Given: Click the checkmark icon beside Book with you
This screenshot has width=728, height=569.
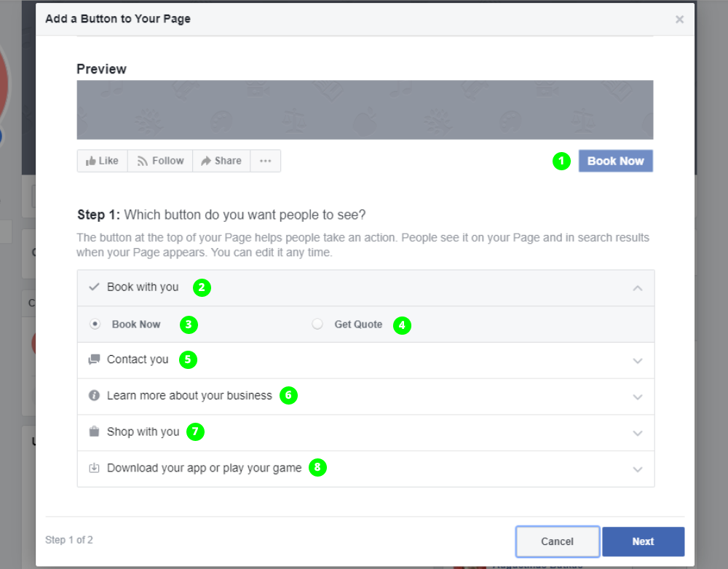Looking at the screenshot, I should pos(94,287).
